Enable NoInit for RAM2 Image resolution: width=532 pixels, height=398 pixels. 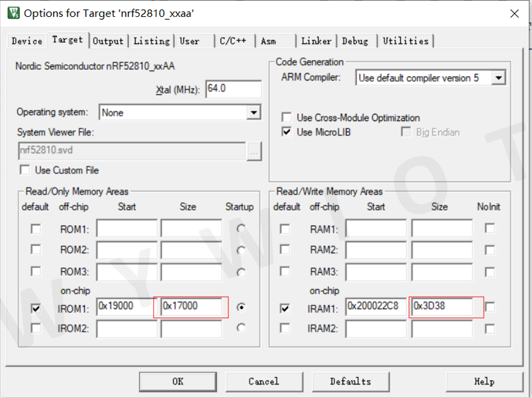pos(490,250)
